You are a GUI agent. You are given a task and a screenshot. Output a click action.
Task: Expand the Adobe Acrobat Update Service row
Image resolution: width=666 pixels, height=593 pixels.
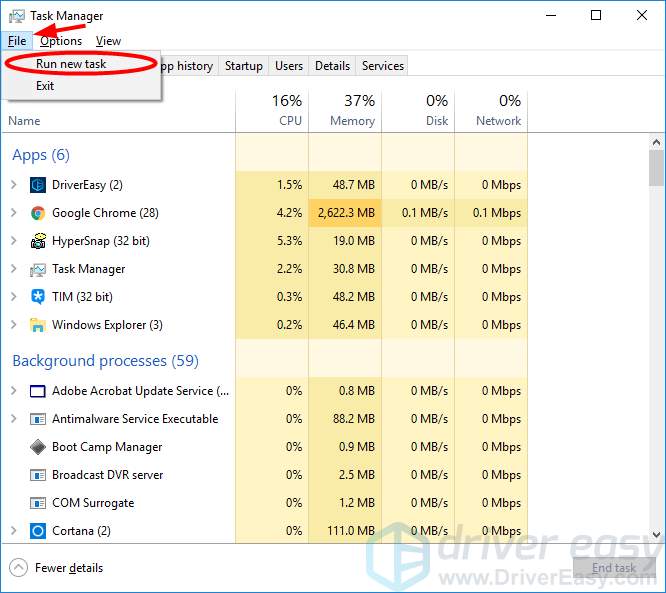click(14, 391)
